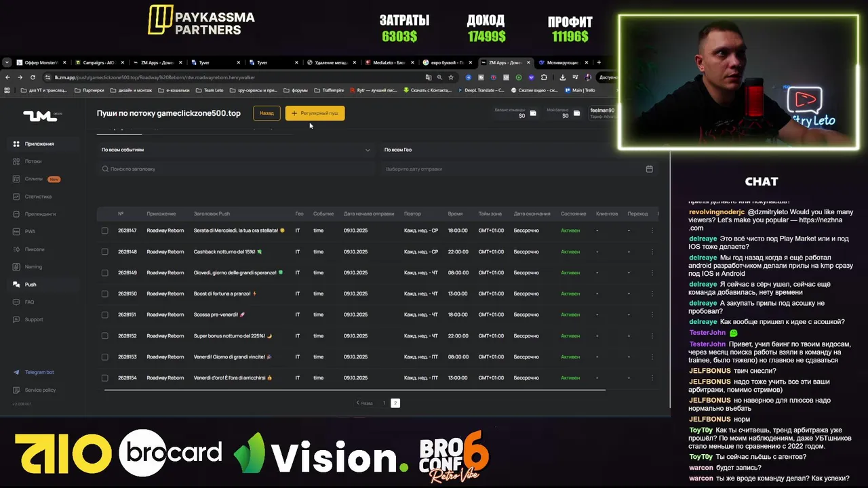Screen dimensions: 868x488
Task: Open three-dot menu for push 2628148
Action: (652, 251)
